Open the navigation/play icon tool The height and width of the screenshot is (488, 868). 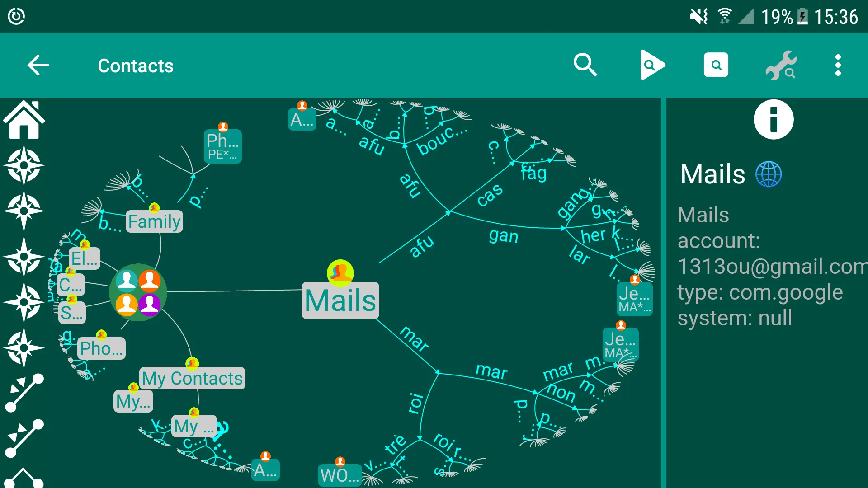[x=651, y=65]
